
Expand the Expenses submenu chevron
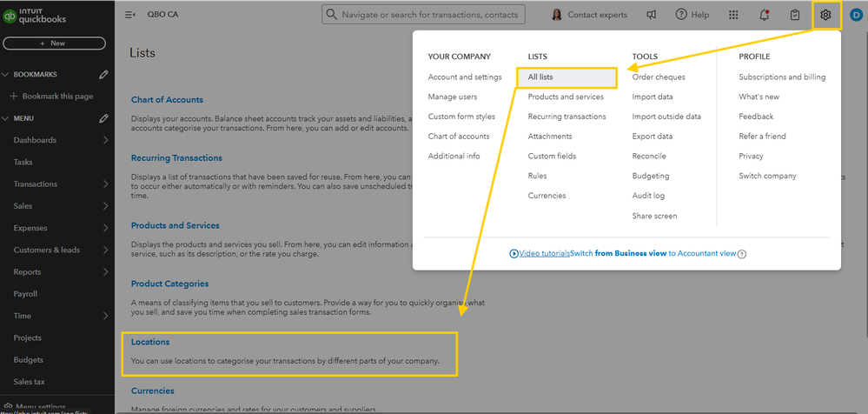click(105, 228)
